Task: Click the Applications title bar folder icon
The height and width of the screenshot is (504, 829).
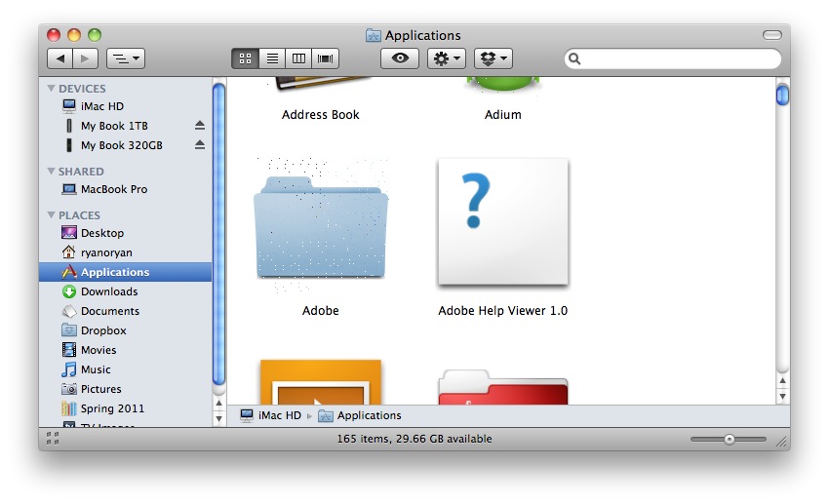Action: [374, 35]
